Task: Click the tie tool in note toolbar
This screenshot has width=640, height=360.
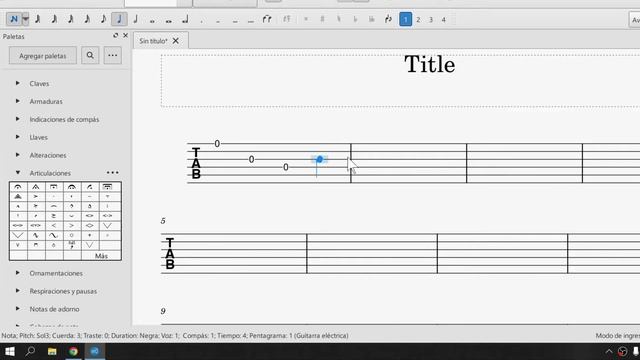Action: pyautogui.click(x=267, y=19)
